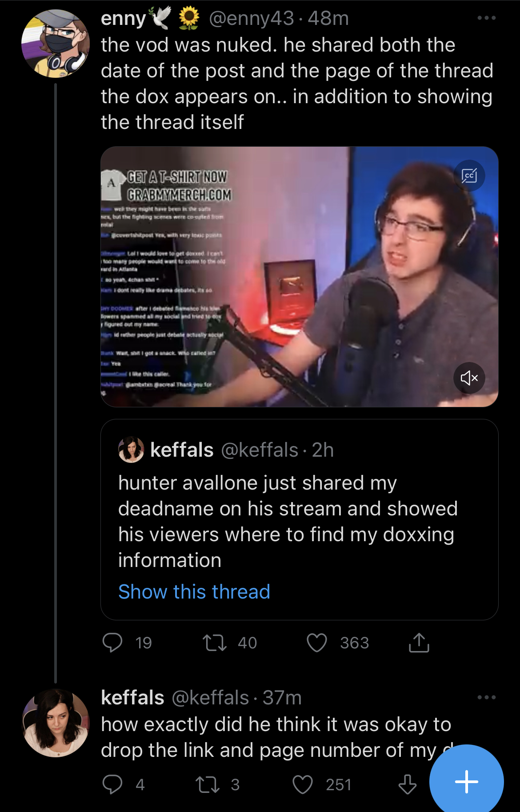This screenshot has height=812, width=520.
Task: View enny's profile picture
Action: (56, 44)
